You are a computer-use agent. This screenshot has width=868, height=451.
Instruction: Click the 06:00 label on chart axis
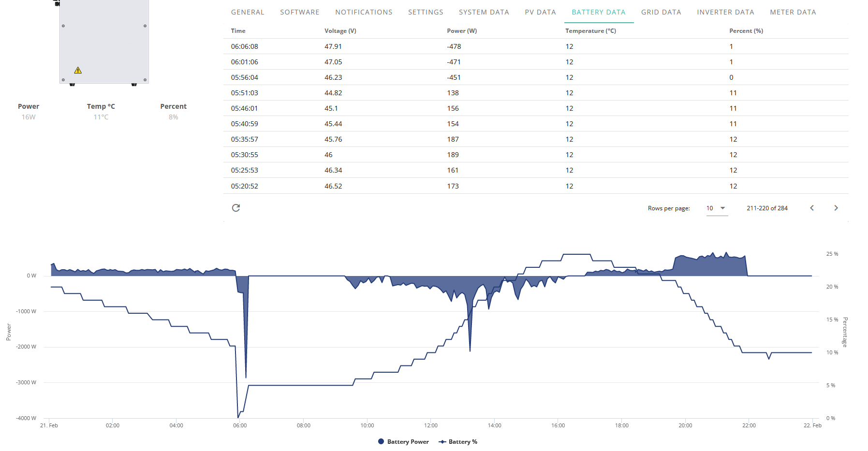point(240,425)
